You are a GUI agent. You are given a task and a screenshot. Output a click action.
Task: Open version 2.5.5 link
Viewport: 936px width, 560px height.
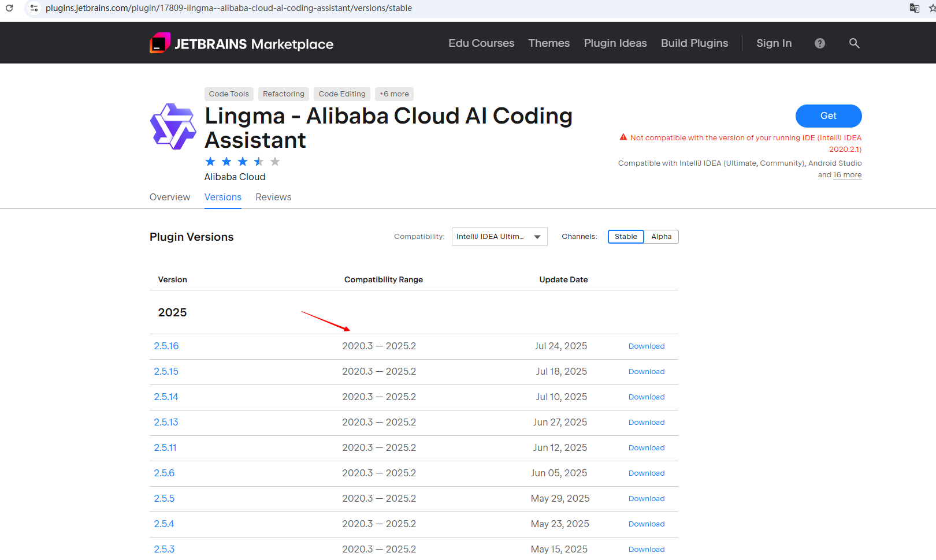point(164,499)
